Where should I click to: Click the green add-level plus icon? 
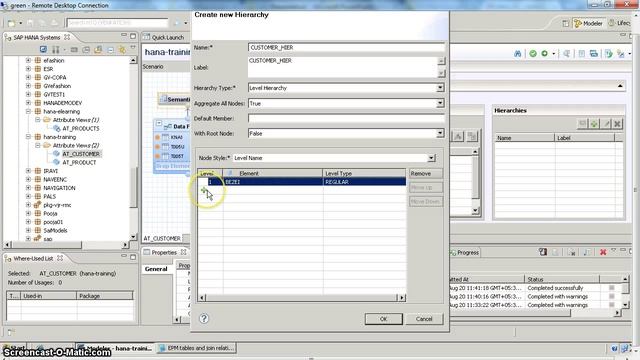204,190
